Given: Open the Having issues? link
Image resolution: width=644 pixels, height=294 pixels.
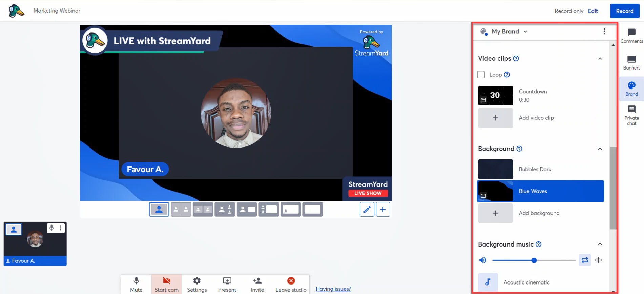Looking at the screenshot, I should pyautogui.click(x=333, y=289).
